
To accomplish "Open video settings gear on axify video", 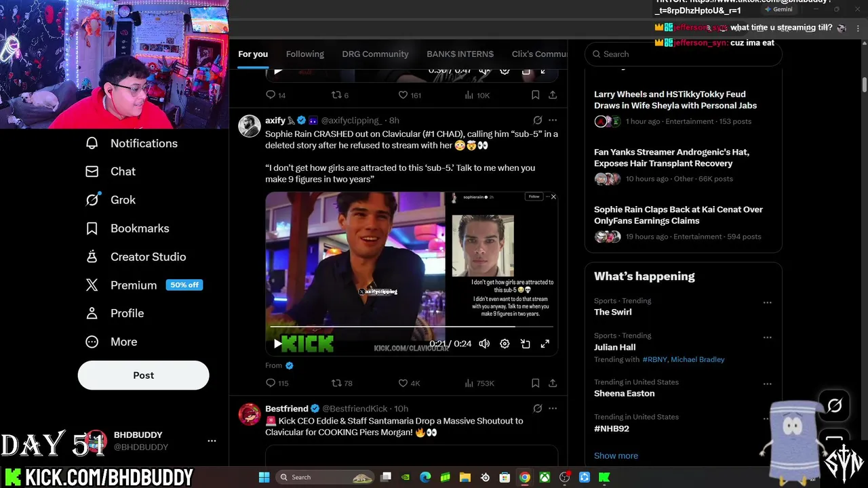I will 505,344.
